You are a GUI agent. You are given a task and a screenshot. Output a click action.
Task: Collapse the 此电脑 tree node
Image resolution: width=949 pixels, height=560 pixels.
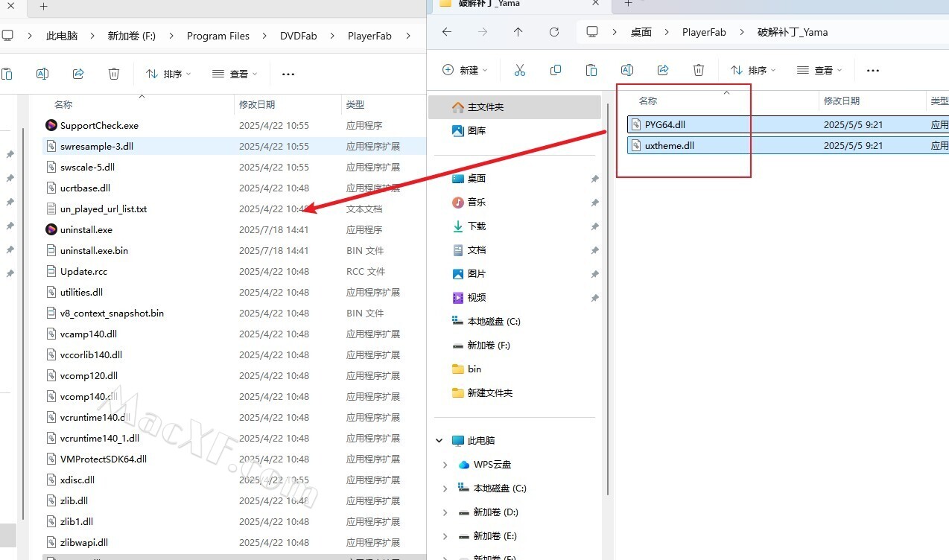(x=439, y=441)
